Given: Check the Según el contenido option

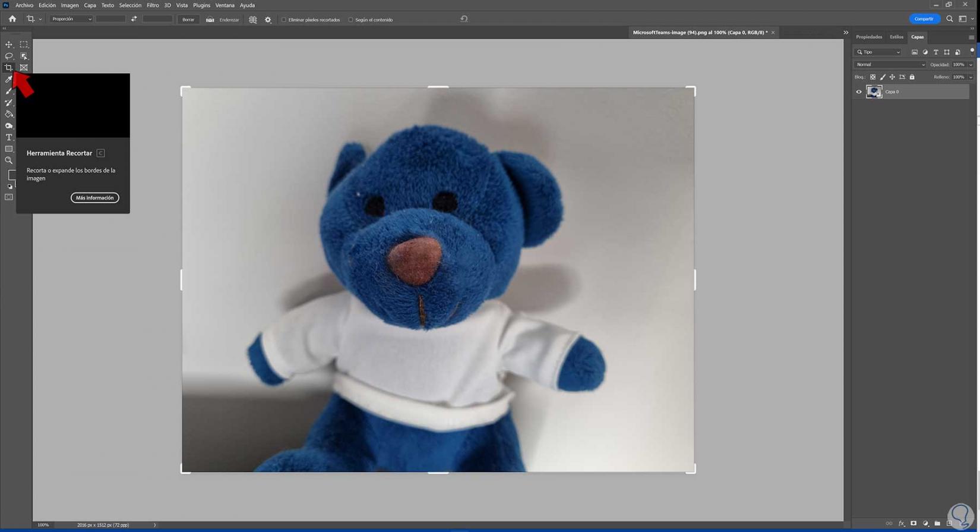Looking at the screenshot, I should click(x=350, y=20).
